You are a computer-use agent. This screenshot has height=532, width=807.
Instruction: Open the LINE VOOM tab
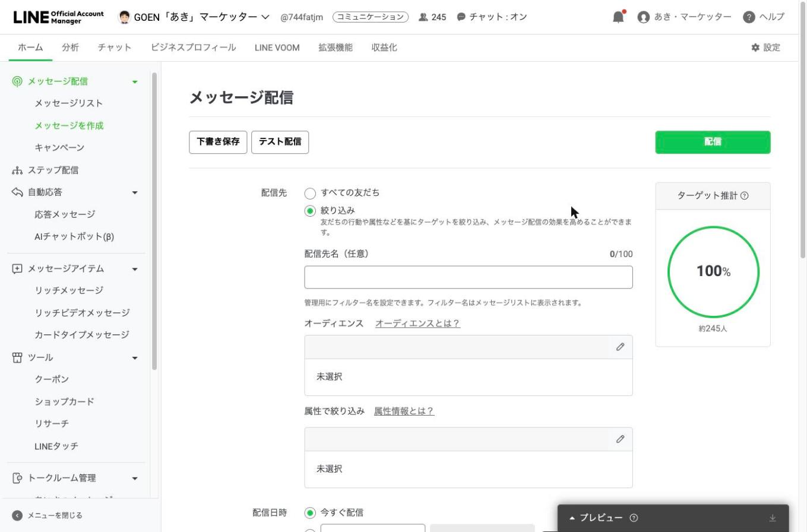tap(277, 47)
